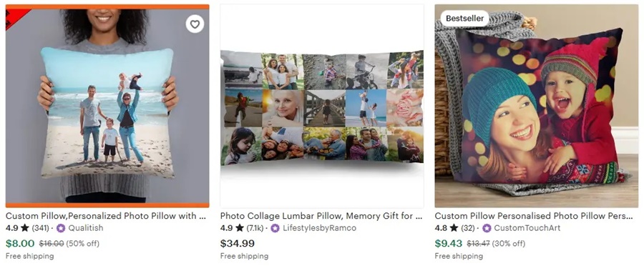
Task: Click the rating star of the 4.9 (341) listing
Action: [x=24, y=228]
